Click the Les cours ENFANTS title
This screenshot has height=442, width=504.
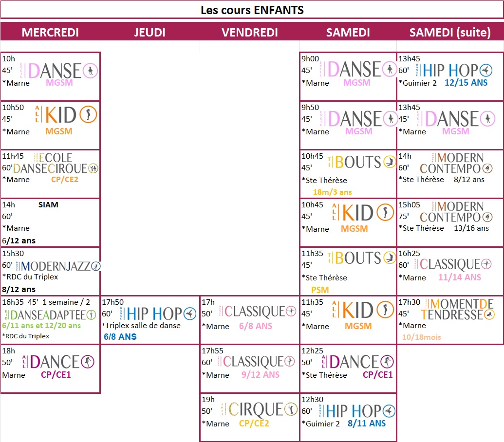point(252,10)
